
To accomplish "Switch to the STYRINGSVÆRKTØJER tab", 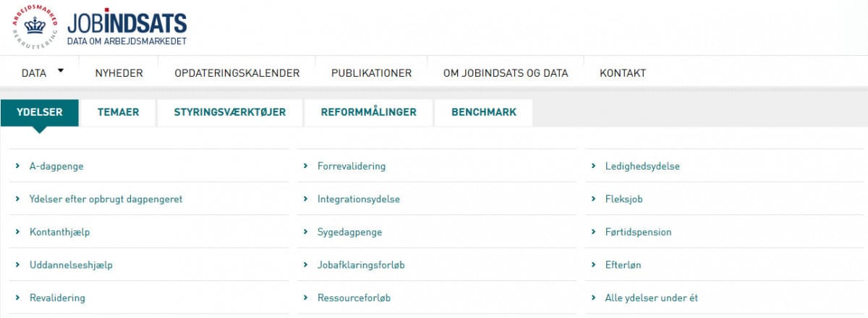I will [x=229, y=112].
